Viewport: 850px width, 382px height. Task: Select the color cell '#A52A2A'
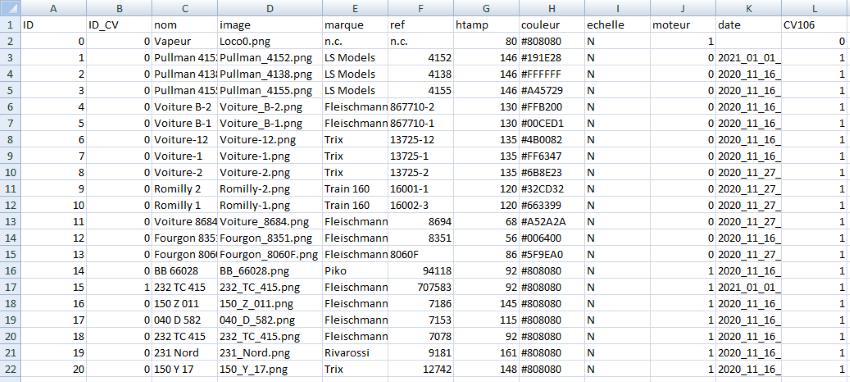click(552, 222)
